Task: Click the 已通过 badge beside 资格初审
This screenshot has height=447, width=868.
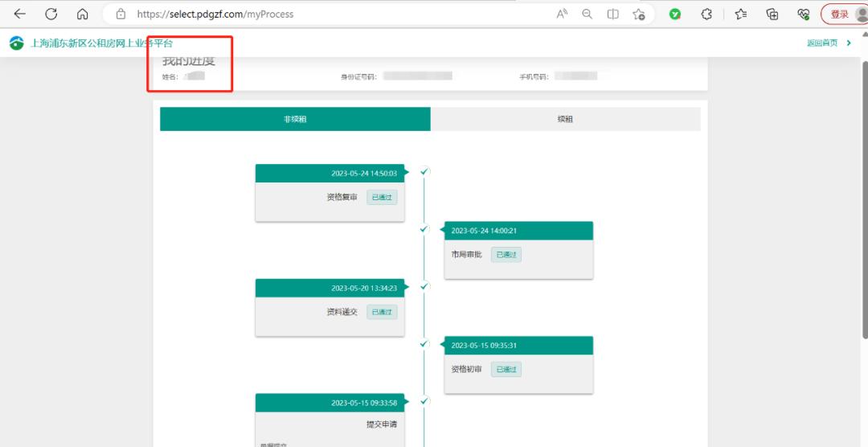Action: point(506,370)
